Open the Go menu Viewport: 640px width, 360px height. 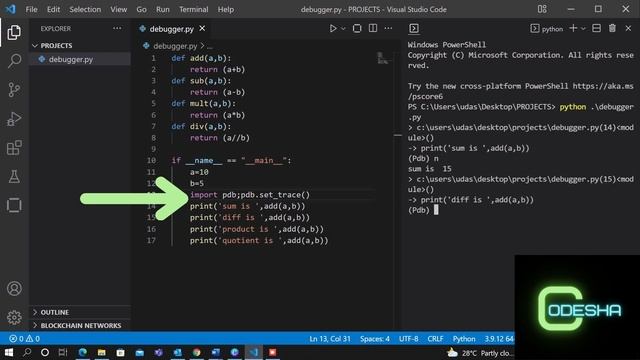(x=141, y=9)
